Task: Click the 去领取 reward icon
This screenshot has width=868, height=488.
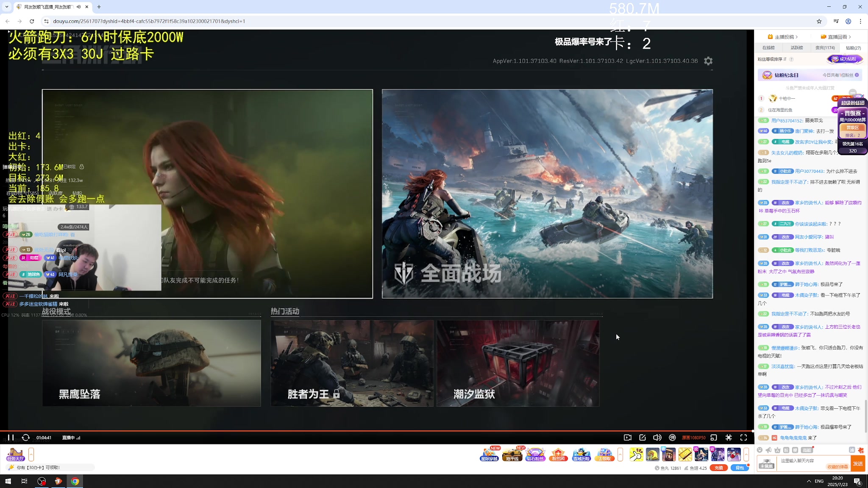Action: (604, 455)
